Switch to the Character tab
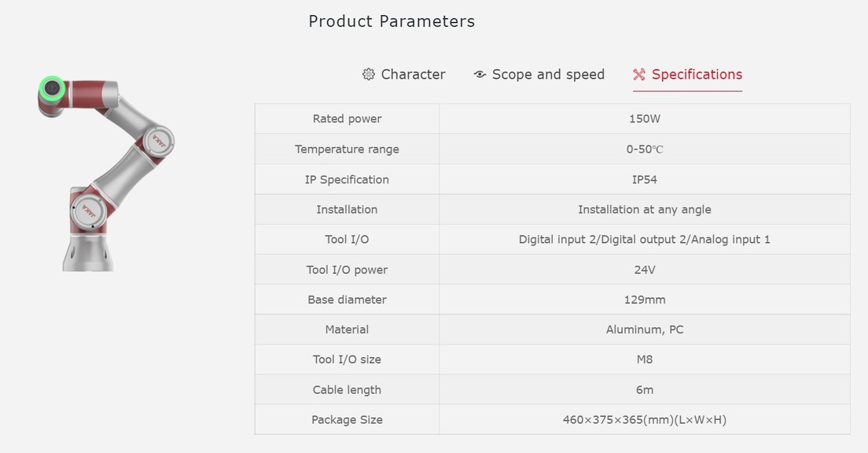This screenshot has height=453, width=868. [x=403, y=74]
